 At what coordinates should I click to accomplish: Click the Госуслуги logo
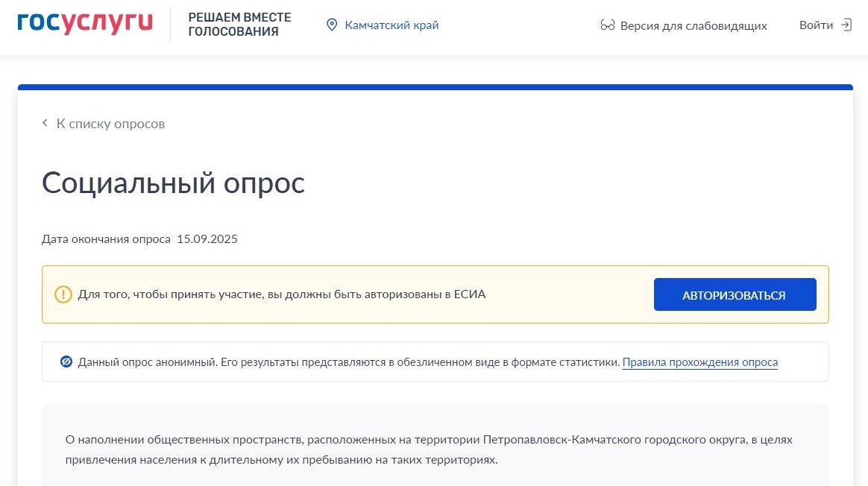click(x=84, y=24)
